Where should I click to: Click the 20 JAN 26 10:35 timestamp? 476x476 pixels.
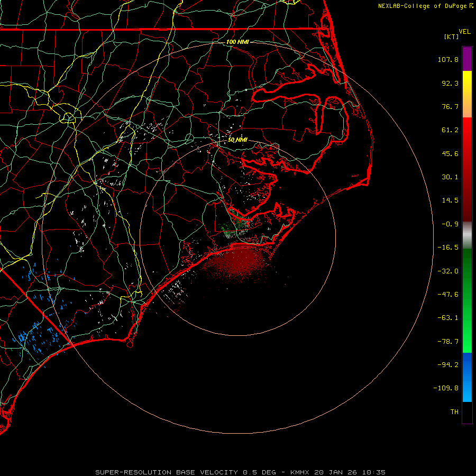(x=350, y=472)
